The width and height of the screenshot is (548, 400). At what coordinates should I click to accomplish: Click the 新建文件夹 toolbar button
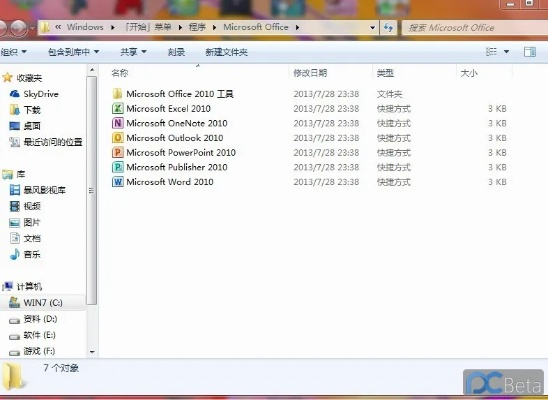point(226,52)
